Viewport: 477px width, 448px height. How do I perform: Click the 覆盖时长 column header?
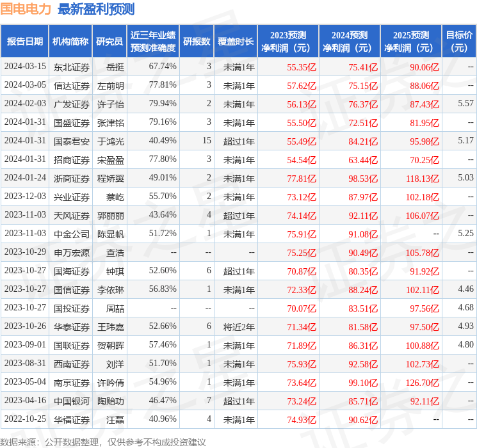pos(235,42)
